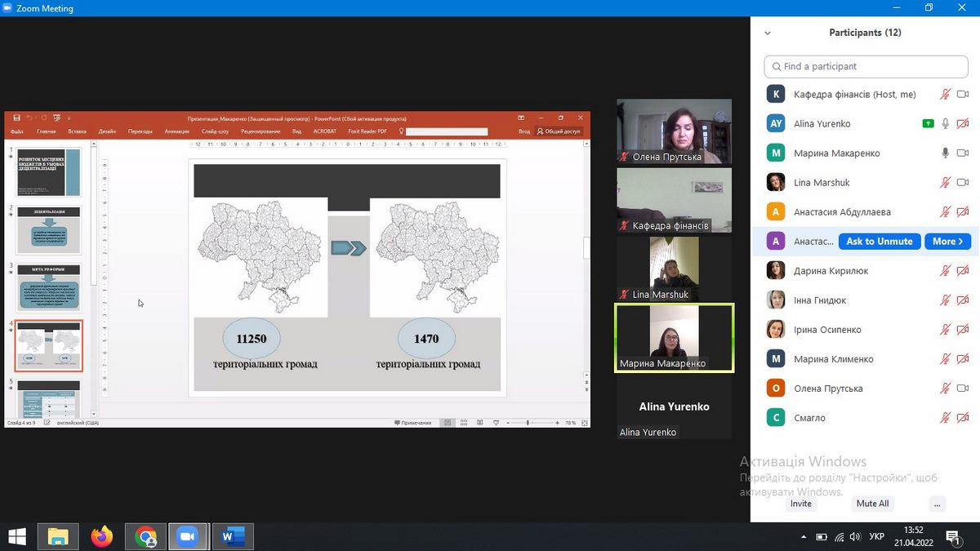Switch the УКР keyboard language indicator
The image size is (980, 551).
tap(876, 537)
